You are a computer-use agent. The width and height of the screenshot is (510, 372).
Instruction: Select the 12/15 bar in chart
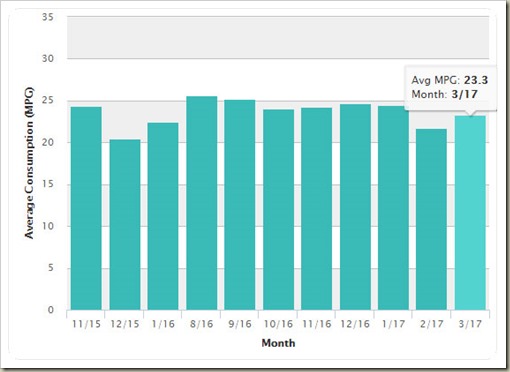click(x=125, y=225)
